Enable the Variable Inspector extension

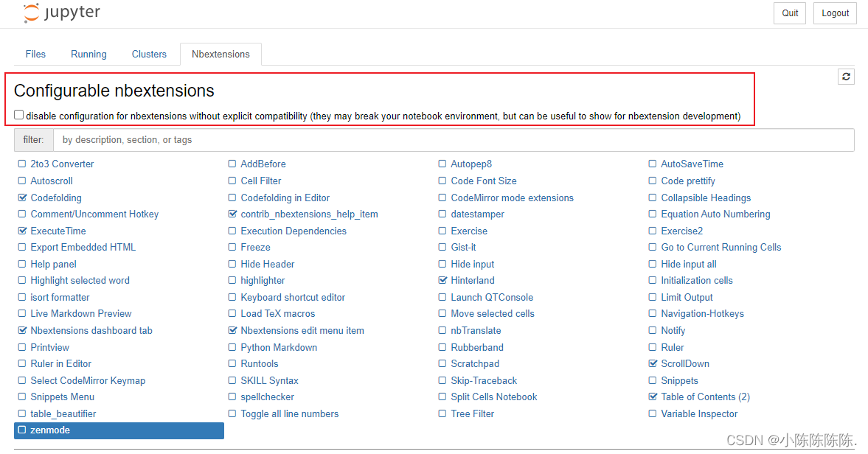coord(652,413)
